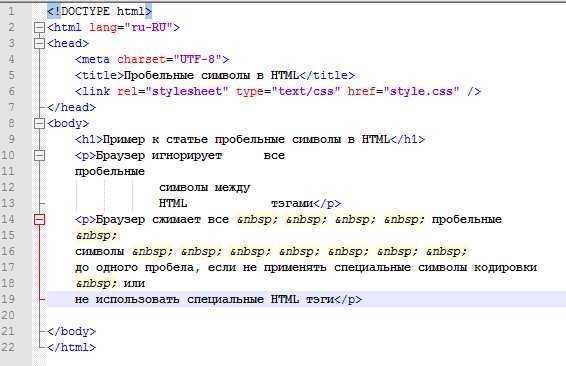Collapse the paragraph fold on line 10
This screenshot has width=566, height=366.
tap(39, 156)
